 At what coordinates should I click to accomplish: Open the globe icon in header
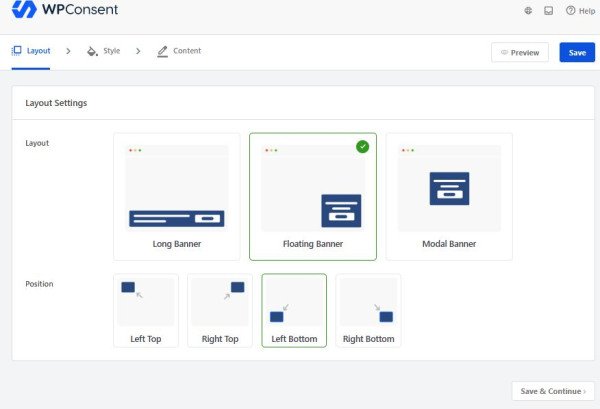(528, 11)
